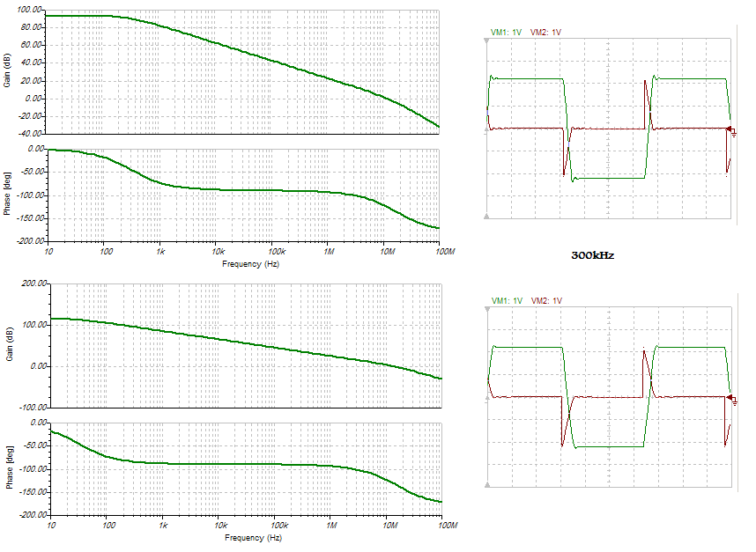Click the 40.00 gain tick on upper Bode plot
Screen dimensions: 756x552
pos(31,63)
